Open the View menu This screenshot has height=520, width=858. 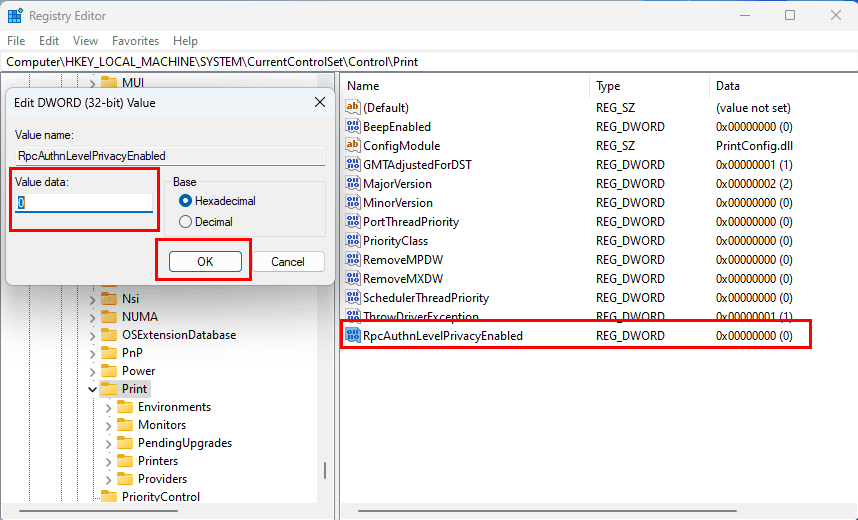point(85,41)
